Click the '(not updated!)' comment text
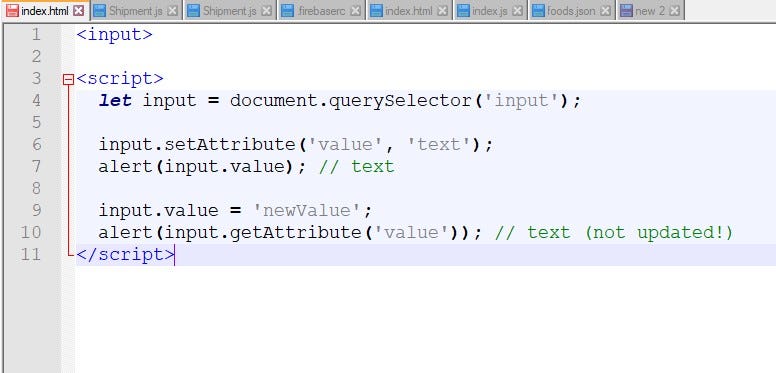The width and height of the screenshot is (776, 373). click(659, 233)
